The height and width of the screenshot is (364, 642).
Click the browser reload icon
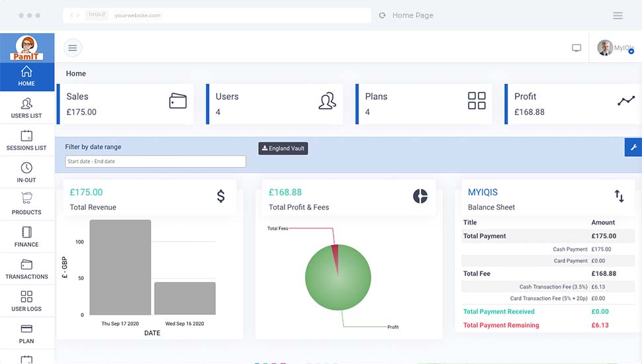pyautogui.click(x=383, y=15)
